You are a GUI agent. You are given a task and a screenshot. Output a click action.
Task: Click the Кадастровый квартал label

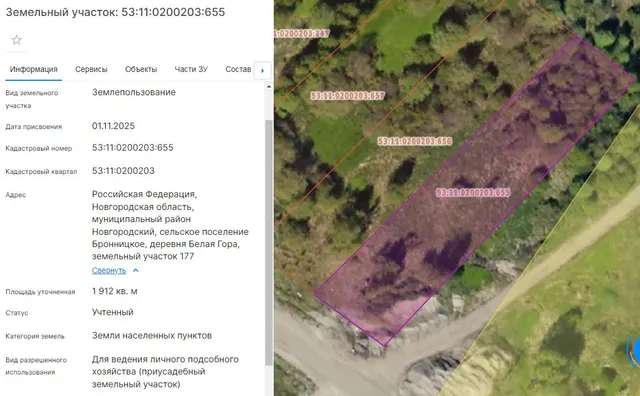[41, 171]
